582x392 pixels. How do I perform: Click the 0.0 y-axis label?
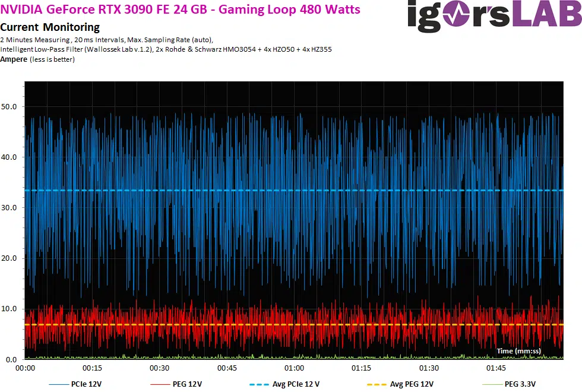pyautogui.click(x=11, y=359)
